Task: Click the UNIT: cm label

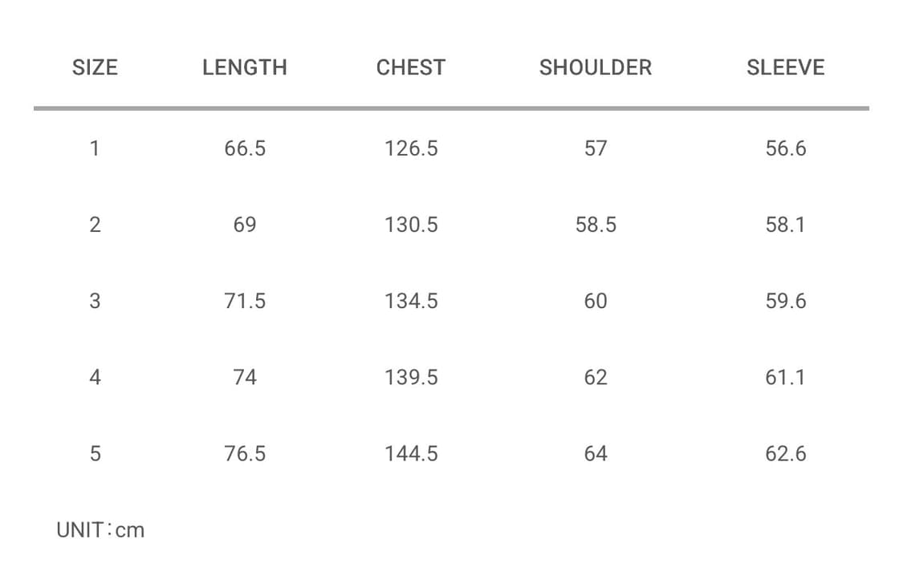Action: [x=100, y=530]
